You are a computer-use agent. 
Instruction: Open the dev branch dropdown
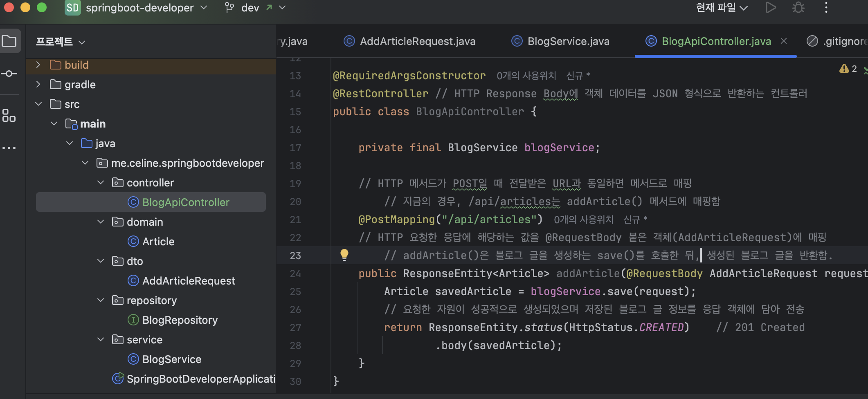(282, 8)
